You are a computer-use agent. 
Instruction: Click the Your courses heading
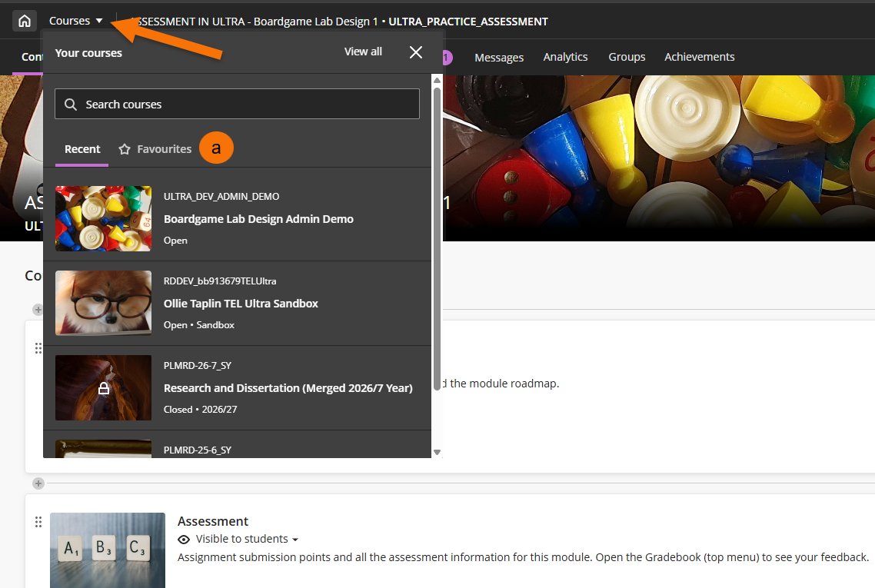(x=88, y=53)
